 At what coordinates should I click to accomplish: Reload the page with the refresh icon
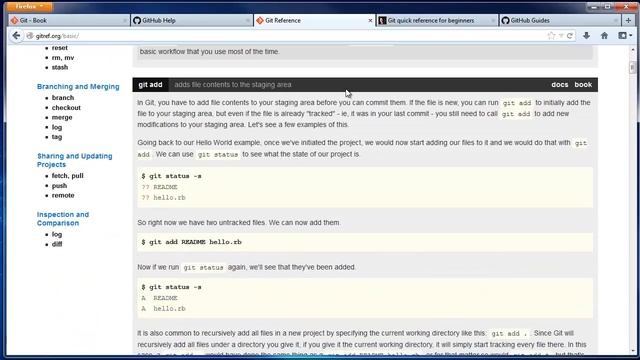[570, 36]
